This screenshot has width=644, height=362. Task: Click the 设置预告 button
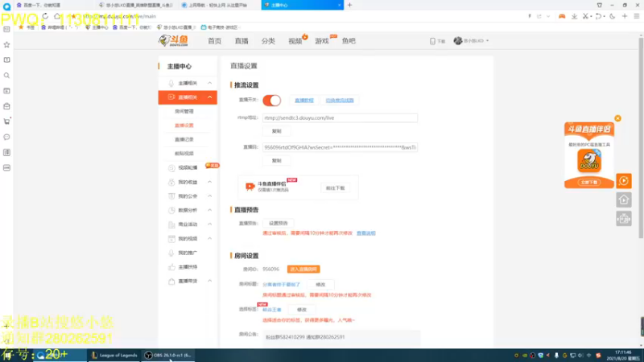[x=278, y=224]
